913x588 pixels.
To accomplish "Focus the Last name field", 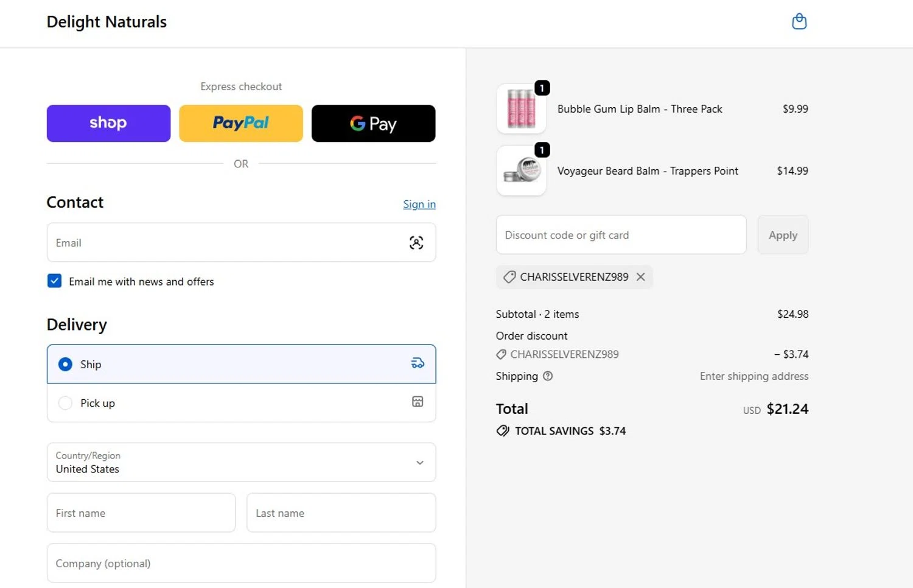I will click(341, 513).
